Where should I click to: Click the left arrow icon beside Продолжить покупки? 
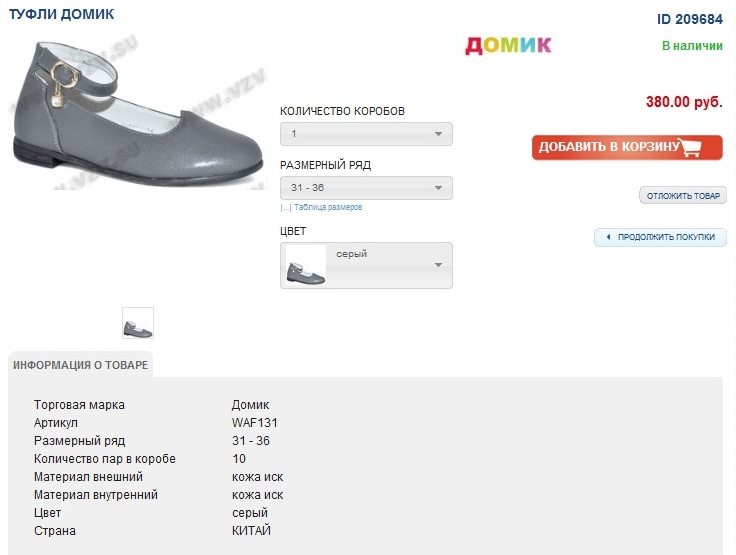pyautogui.click(x=607, y=238)
